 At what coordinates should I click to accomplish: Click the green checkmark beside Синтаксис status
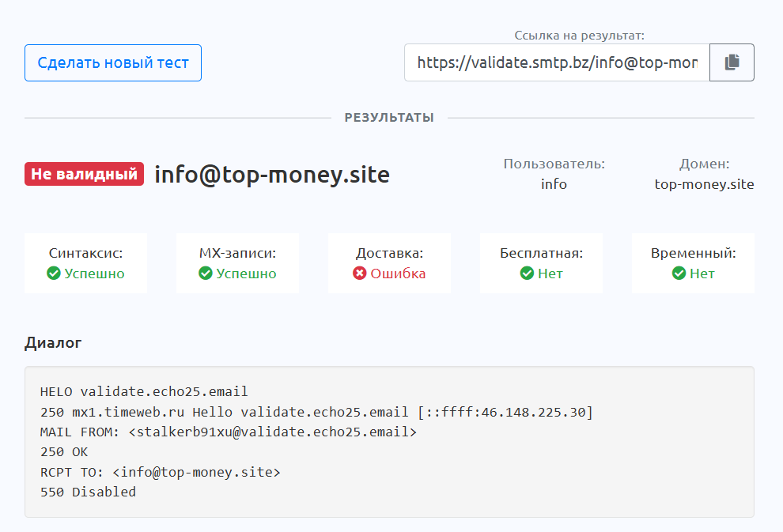[x=54, y=274]
